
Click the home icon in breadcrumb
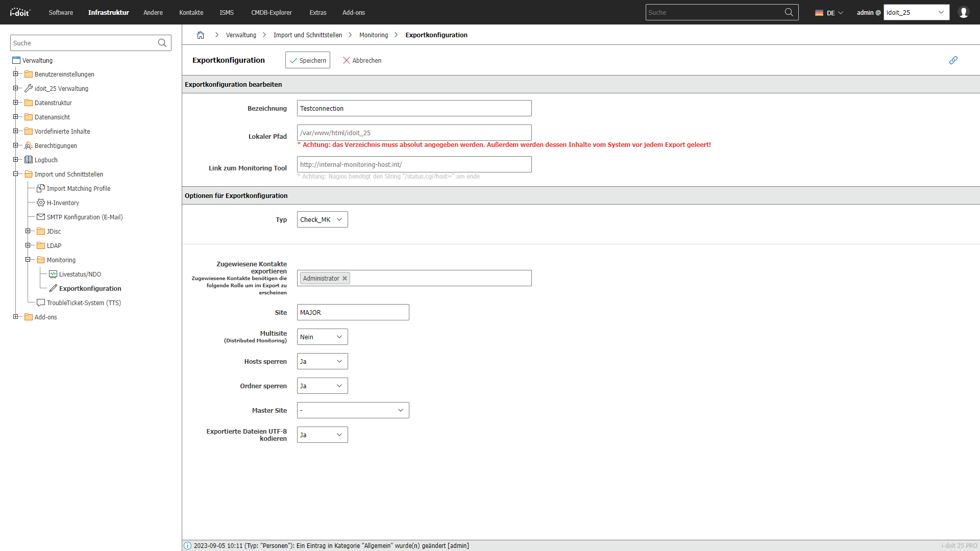(x=201, y=35)
